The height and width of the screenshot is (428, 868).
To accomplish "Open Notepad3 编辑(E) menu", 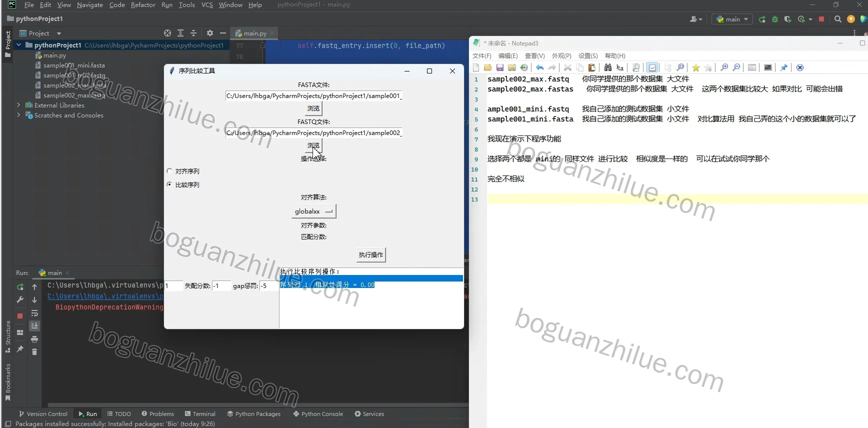I will pos(508,55).
